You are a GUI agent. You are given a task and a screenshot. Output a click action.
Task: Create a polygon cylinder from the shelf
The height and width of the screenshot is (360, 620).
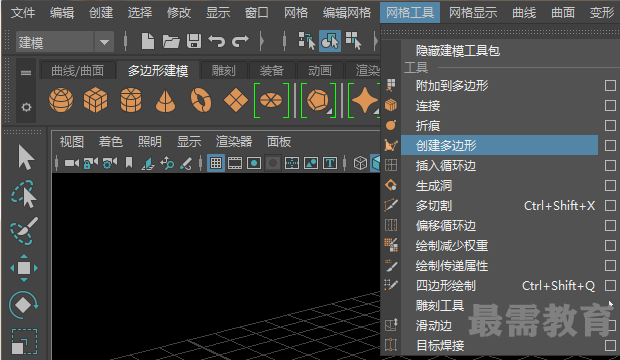131,100
